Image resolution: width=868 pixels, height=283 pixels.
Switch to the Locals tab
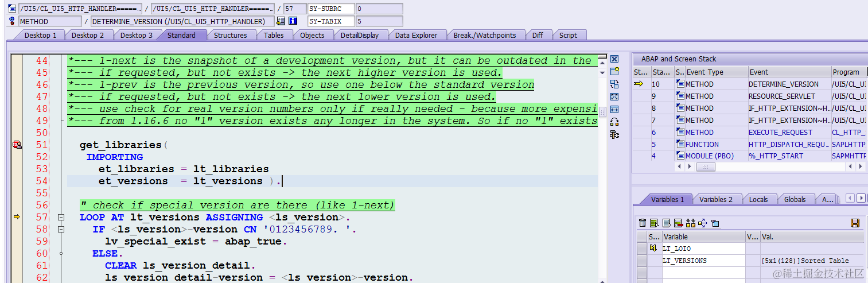point(758,200)
